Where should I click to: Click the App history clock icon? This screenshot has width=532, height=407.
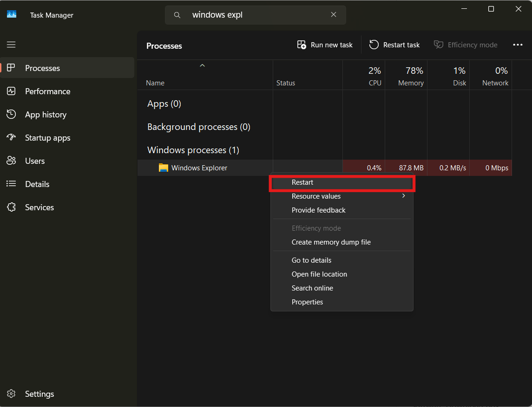(11, 114)
